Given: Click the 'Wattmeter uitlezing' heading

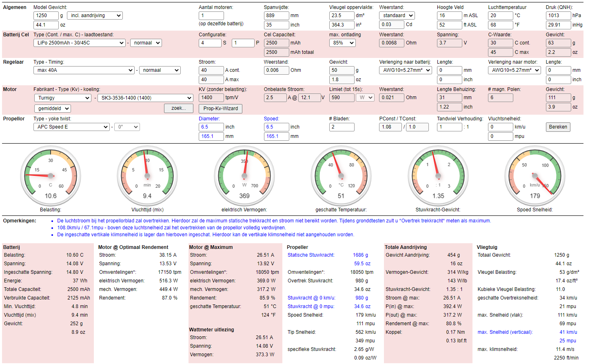Looking at the screenshot, I should pyautogui.click(x=212, y=330).
